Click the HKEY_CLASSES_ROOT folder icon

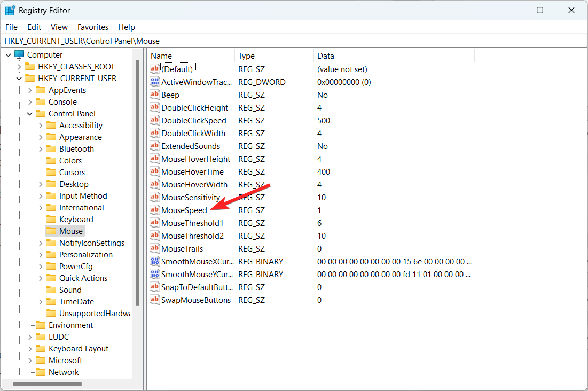[x=29, y=66]
